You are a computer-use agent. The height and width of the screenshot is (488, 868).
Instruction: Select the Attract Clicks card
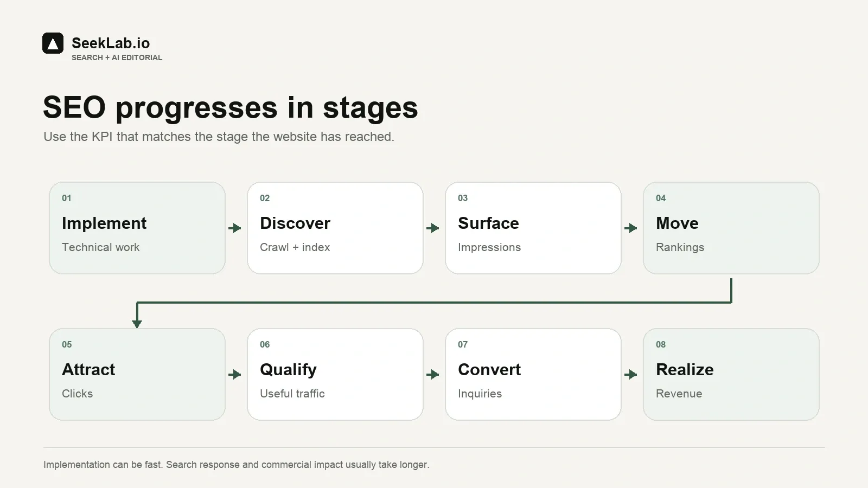137,375
